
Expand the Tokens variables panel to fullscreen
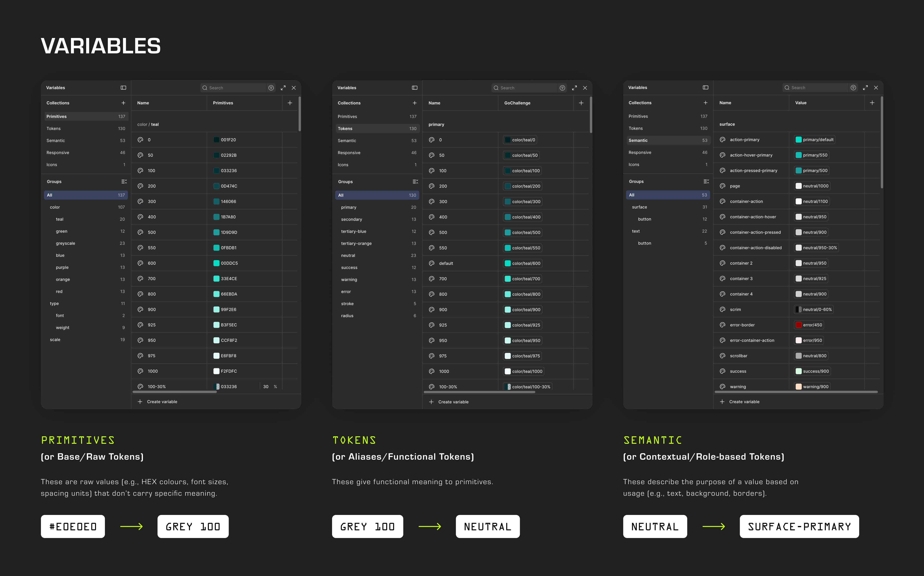(574, 88)
